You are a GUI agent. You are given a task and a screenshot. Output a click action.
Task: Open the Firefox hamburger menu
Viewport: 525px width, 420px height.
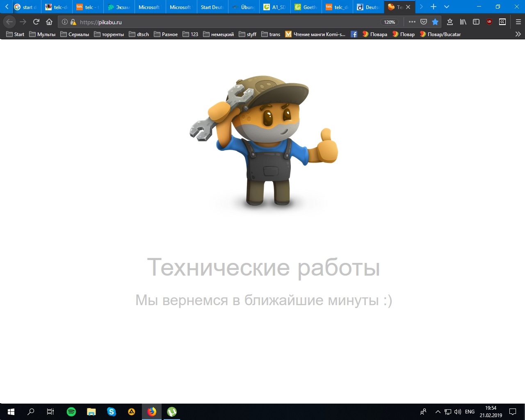(518, 22)
